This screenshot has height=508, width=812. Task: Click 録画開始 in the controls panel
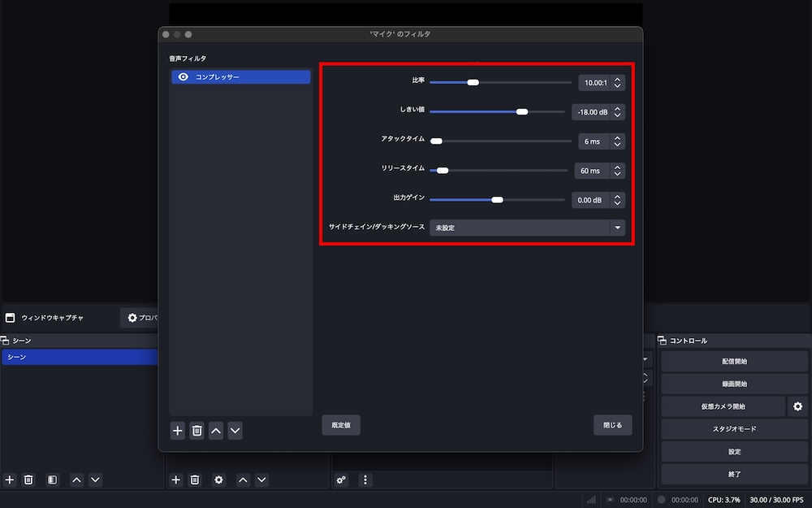pyautogui.click(x=734, y=384)
